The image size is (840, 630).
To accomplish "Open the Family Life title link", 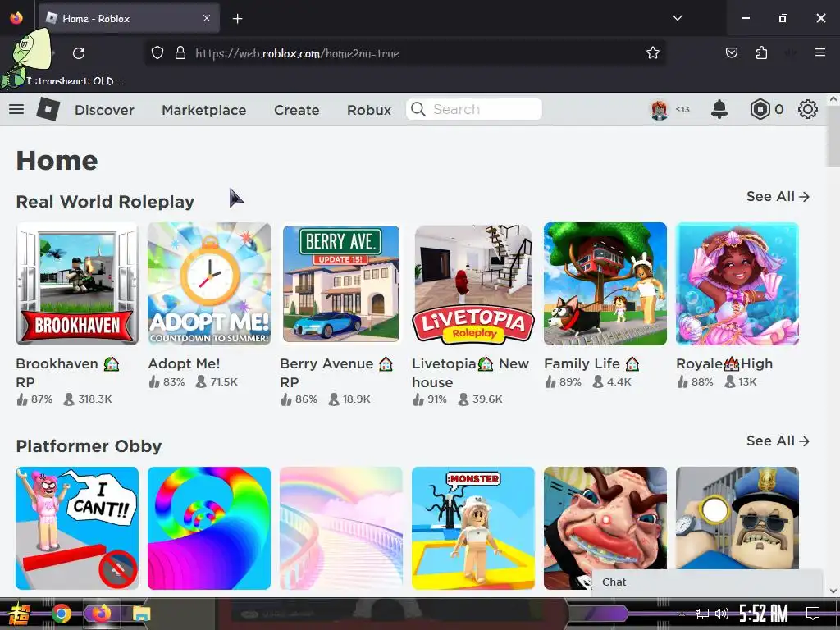I will tap(592, 363).
